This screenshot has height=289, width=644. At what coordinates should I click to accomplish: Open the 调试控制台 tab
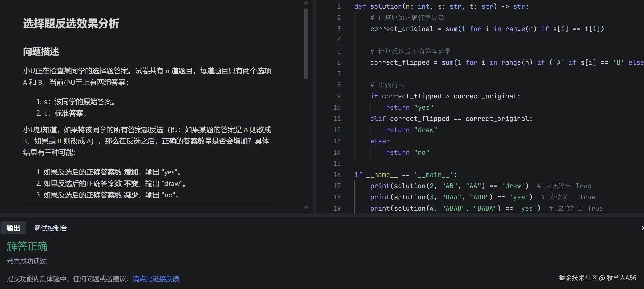[x=51, y=228]
